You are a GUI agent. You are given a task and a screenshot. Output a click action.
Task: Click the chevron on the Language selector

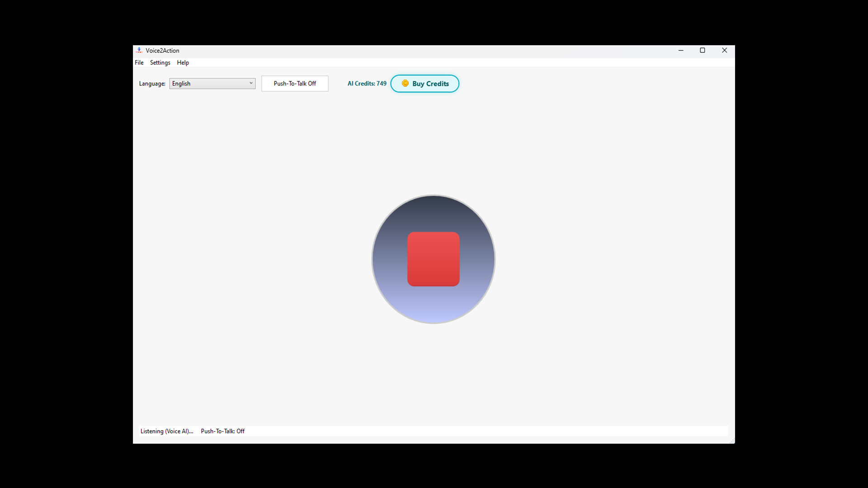coord(251,83)
